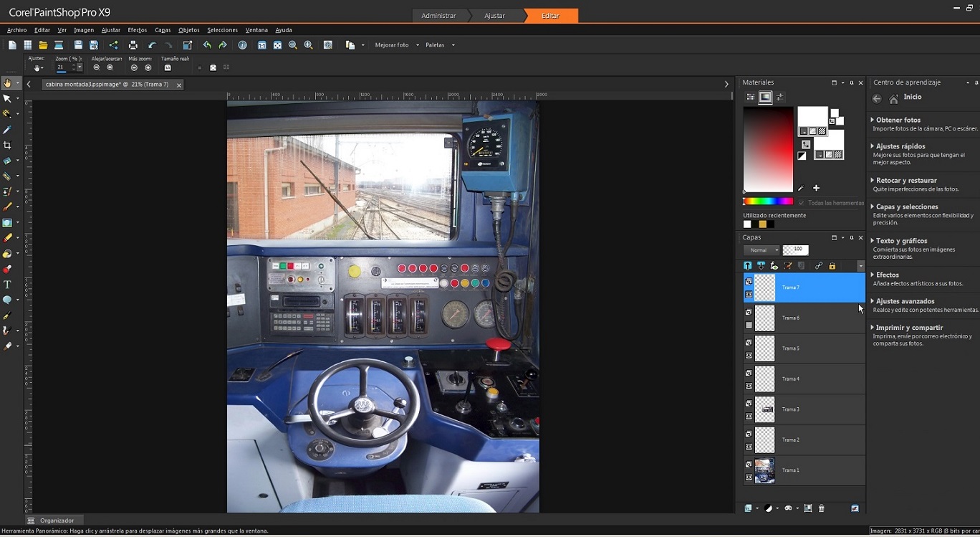Click the delete layer trash icon

[x=822, y=508]
